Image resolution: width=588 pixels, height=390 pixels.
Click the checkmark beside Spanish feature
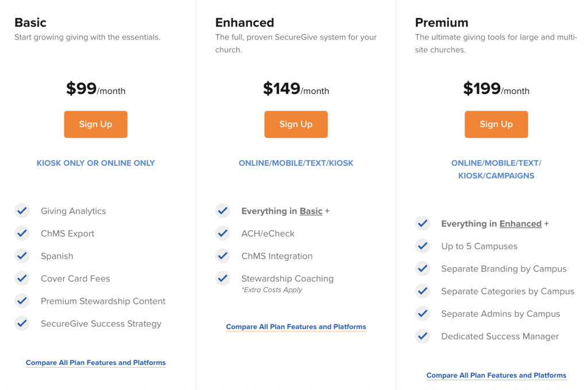click(22, 256)
